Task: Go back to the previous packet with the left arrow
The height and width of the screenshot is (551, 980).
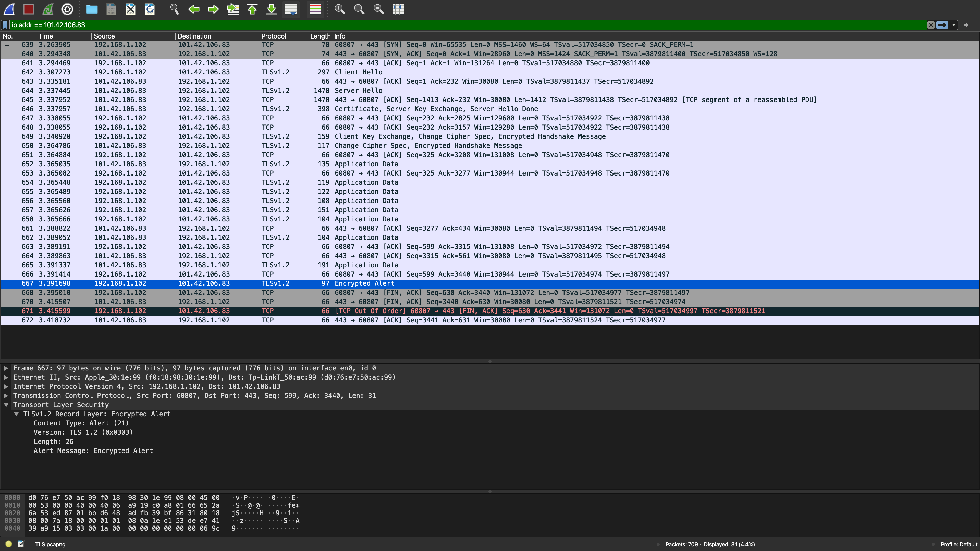Action: click(194, 9)
